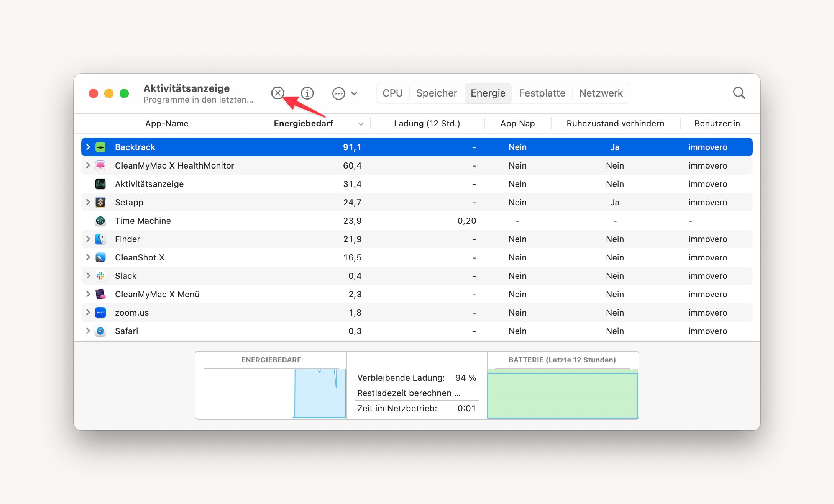The width and height of the screenshot is (834, 504).
Task: Click the CleanShot X app icon
Action: pyautogui.click(x=100, y=257)
